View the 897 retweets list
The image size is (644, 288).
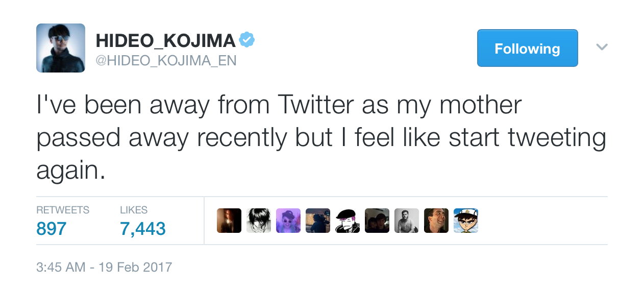click(52, 228)
